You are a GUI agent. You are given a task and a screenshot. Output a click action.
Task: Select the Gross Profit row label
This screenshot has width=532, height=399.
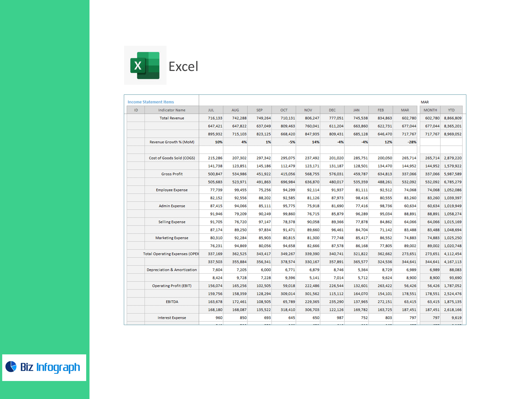click(x=172, y=174)
